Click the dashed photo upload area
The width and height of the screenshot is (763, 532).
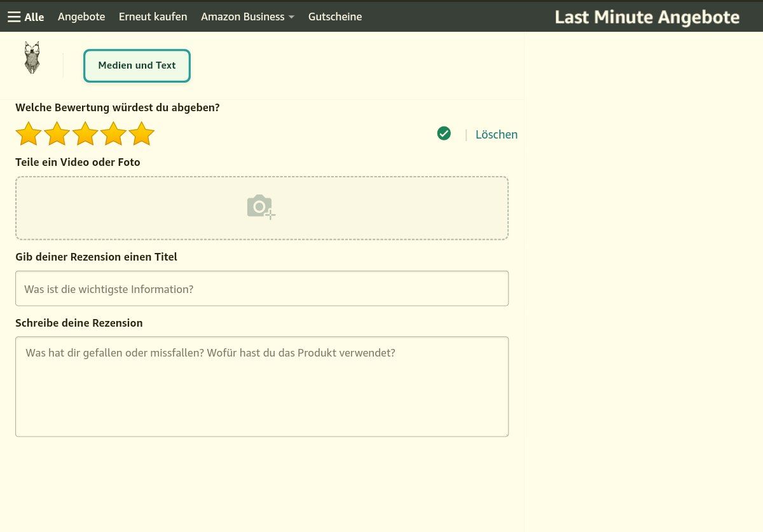coord(381,208)
